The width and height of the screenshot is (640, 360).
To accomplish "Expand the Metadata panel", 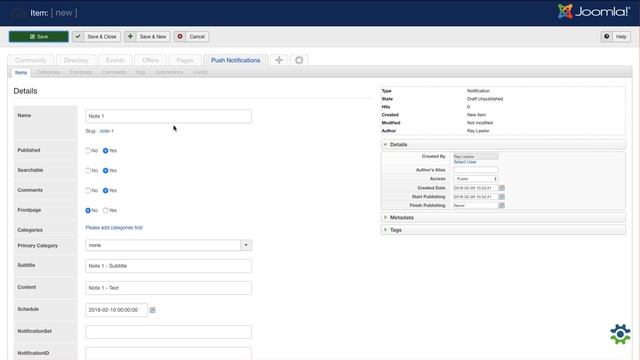I will click(503, 218).
